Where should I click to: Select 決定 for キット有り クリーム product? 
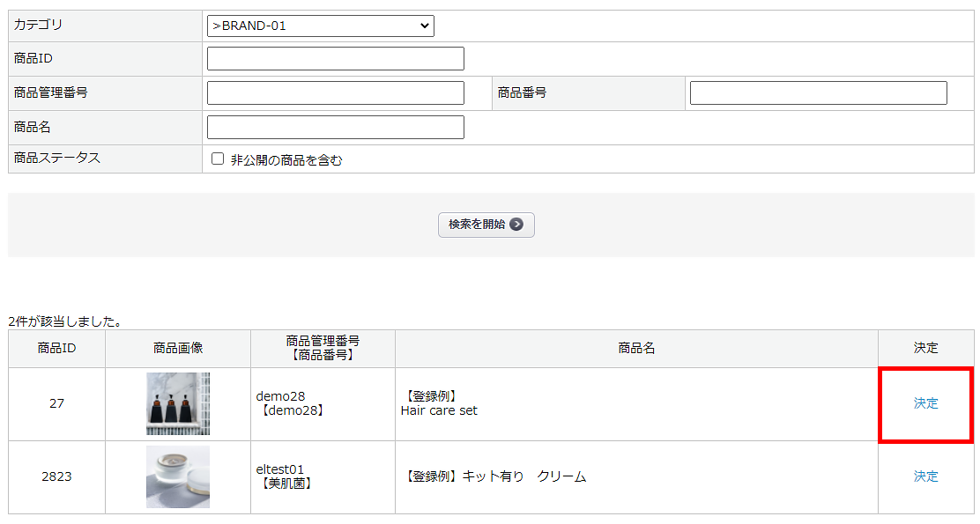point(925,476)
